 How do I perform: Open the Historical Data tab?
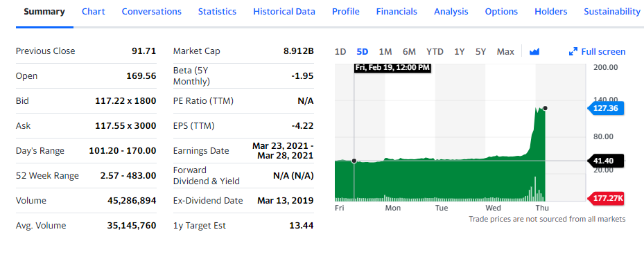coord(284,12)
